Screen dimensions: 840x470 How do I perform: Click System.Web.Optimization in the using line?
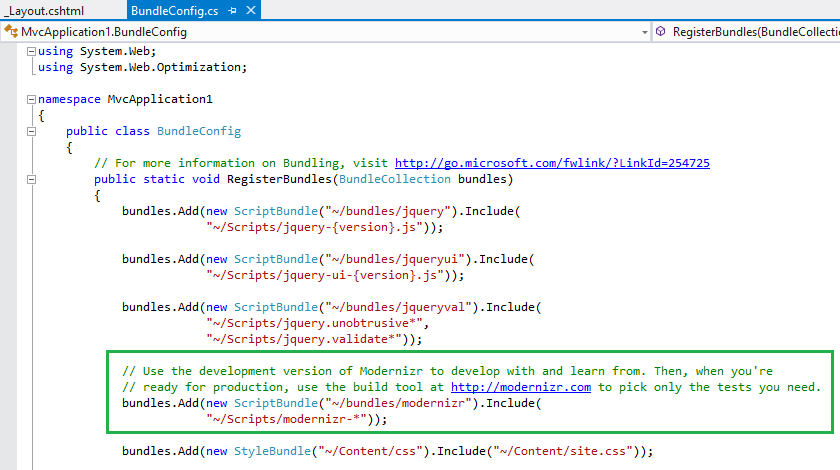(160, 68)
